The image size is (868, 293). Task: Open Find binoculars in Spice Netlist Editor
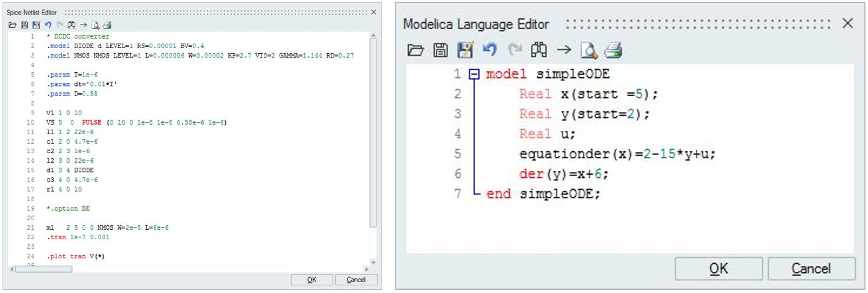[71, 25]
